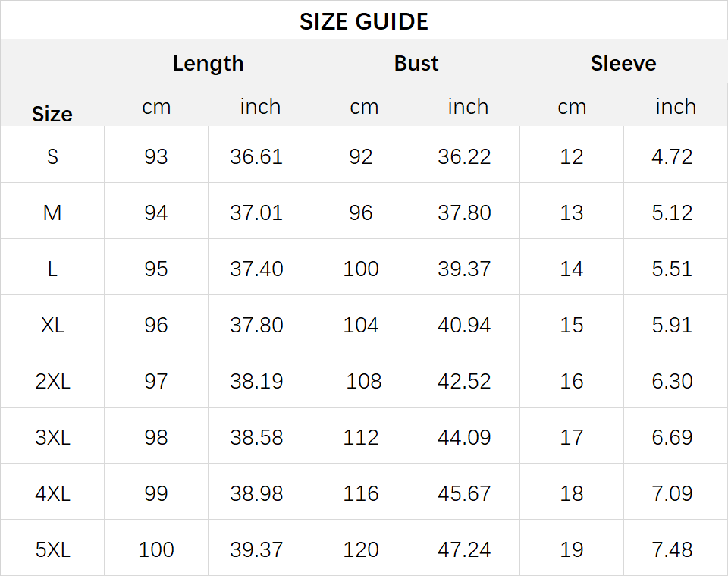Image resolution: width=728 pixels, height=576 pixels.
Task: Select the 40.94 bust inch cell
Action: click(x=464, y=325)
